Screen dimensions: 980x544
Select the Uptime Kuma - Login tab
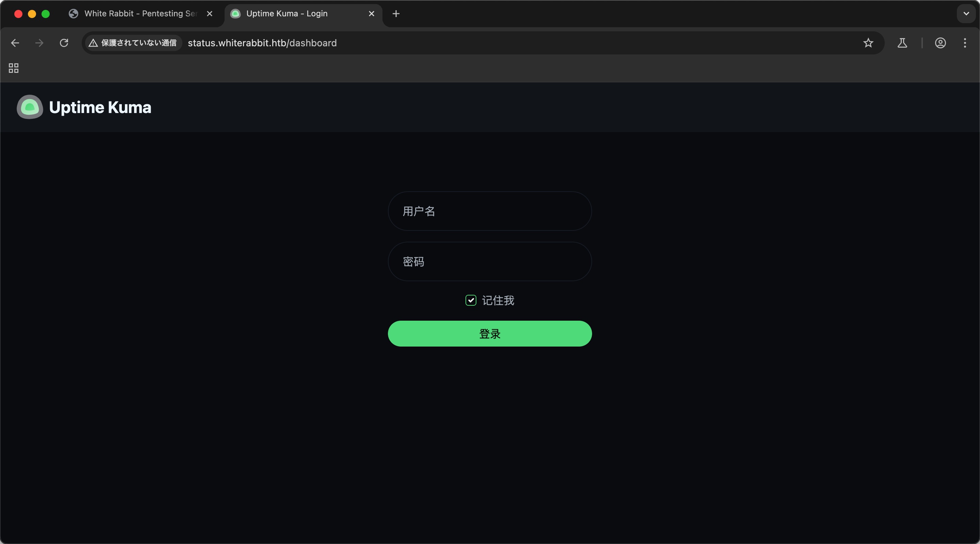click(287, 14)
